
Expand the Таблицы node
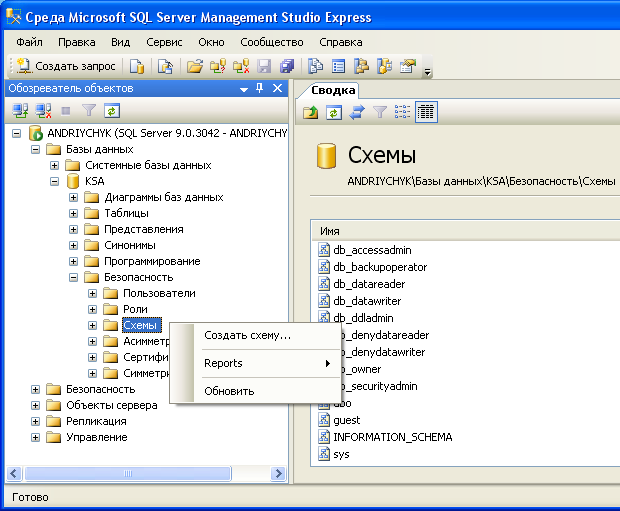73,214
